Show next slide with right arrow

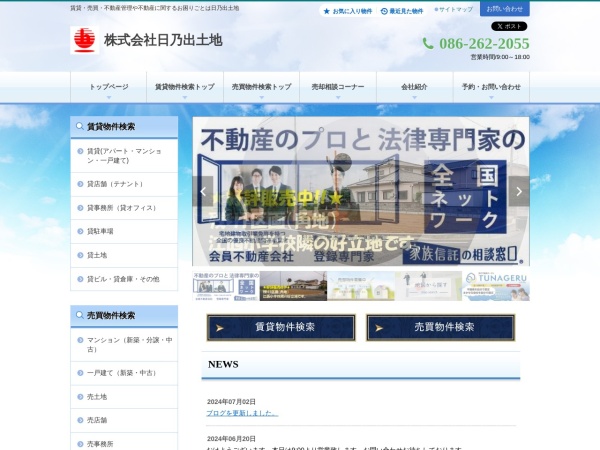[x=519, y=191]
